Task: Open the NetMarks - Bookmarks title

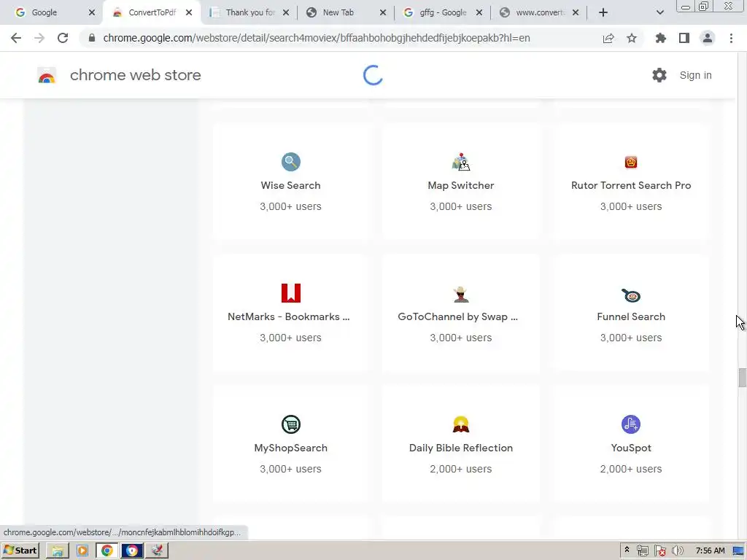Action: (x=289, y=316)
